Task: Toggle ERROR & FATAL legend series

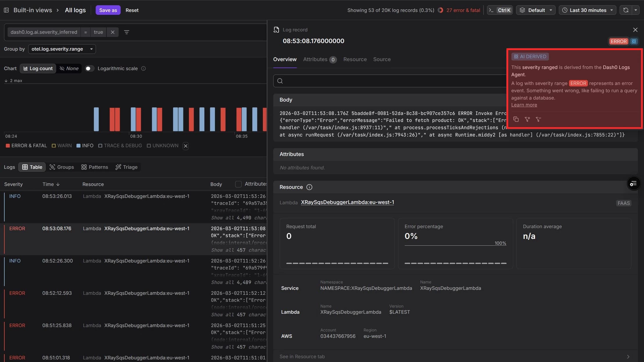Action: coord(26,145)
